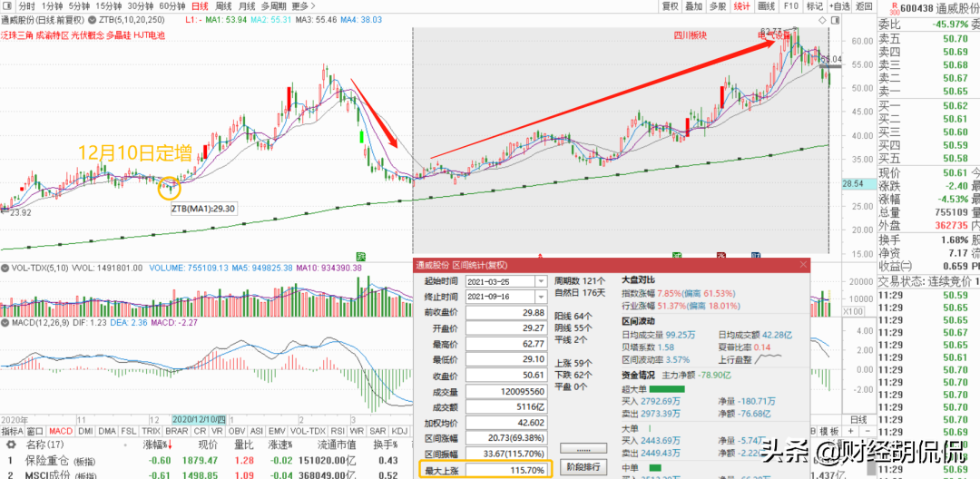Close the 区间统计 dialog
The height and width of the screenshot is (479, 980).
coord(803,265)
